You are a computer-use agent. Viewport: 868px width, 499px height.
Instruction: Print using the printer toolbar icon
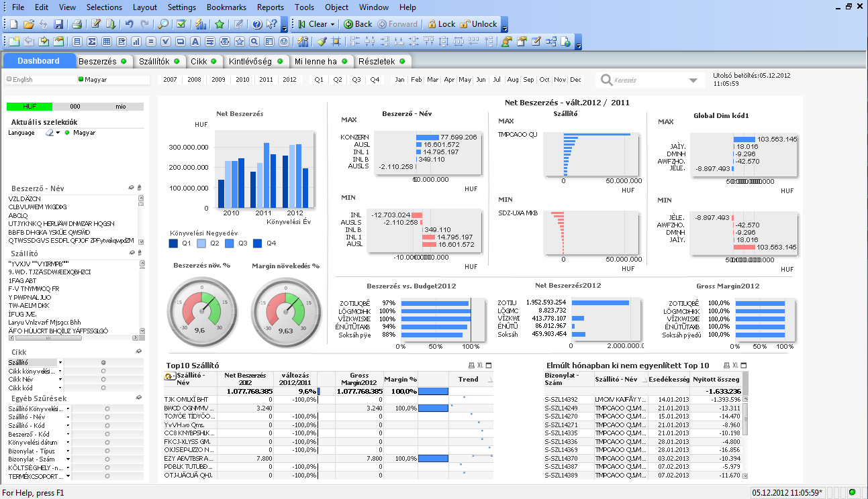click(77, 24)
